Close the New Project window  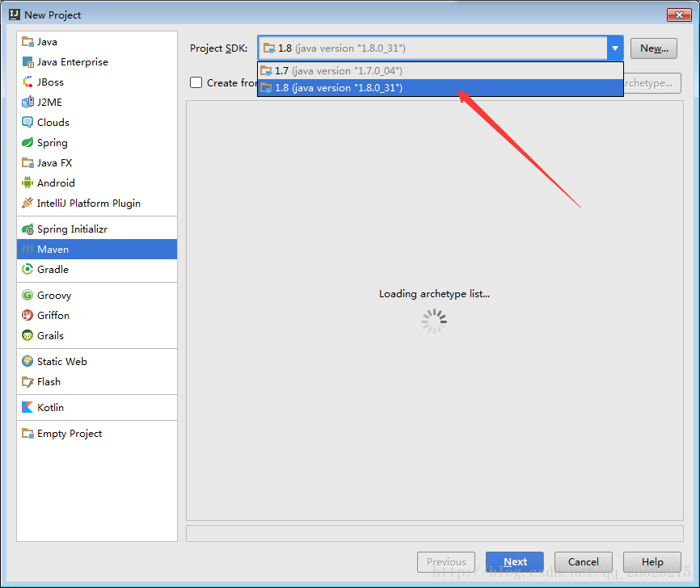pos(679,15)
